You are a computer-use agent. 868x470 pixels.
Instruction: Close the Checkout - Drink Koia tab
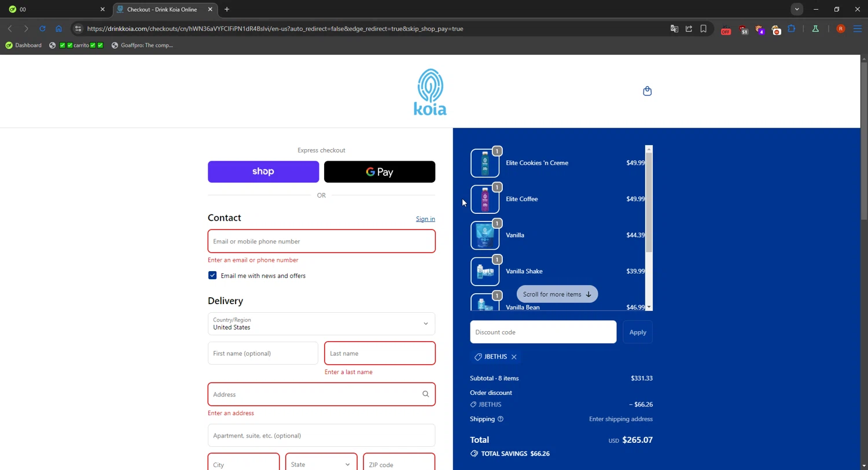(x=210, y=9)
